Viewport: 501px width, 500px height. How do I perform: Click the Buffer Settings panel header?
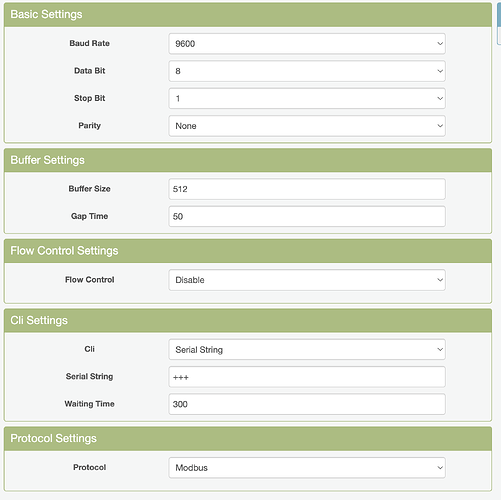pos(248,160)
